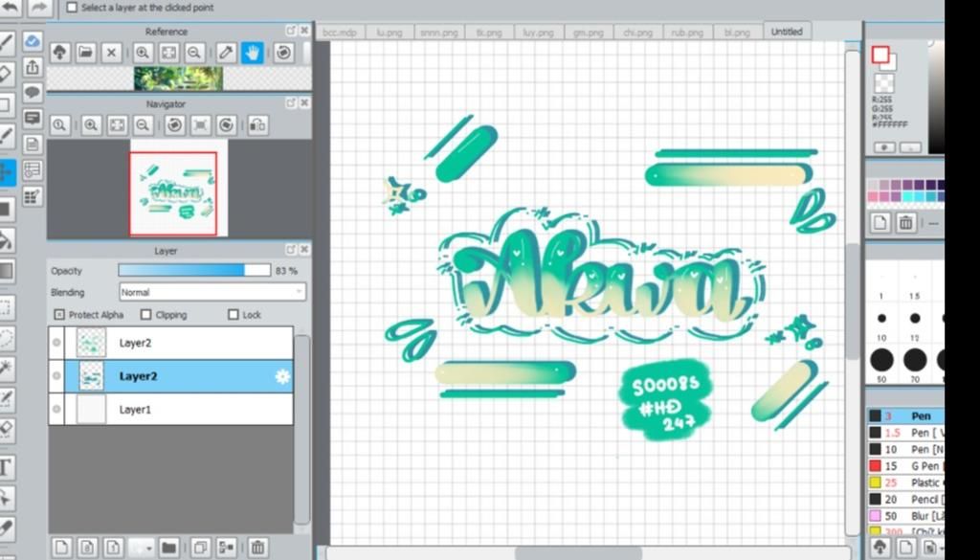The width and height of the screenshot is (980, 560).
Task: Toggle the Protect Alpha checkbox
Action: click(x=59, y=314)
